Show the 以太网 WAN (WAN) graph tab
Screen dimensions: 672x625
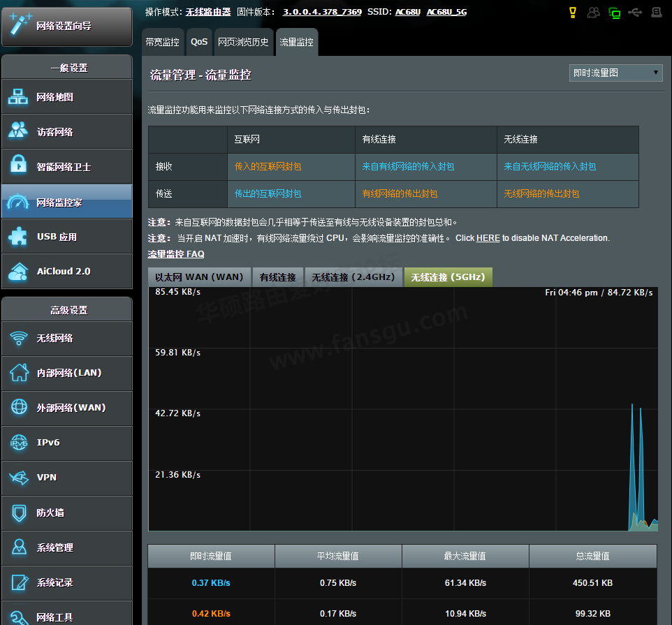(199, 277)
